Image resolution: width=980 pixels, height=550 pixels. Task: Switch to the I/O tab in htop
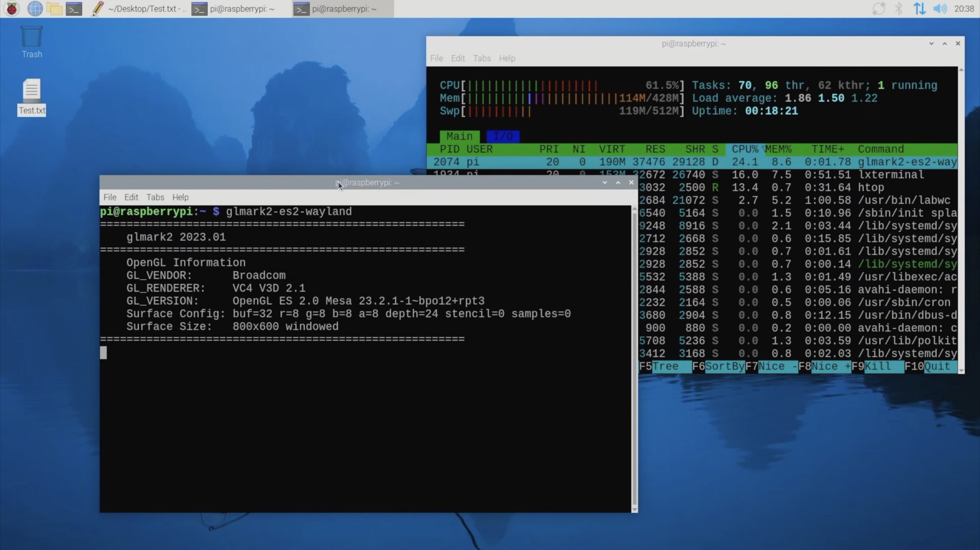tap(503, 136)
